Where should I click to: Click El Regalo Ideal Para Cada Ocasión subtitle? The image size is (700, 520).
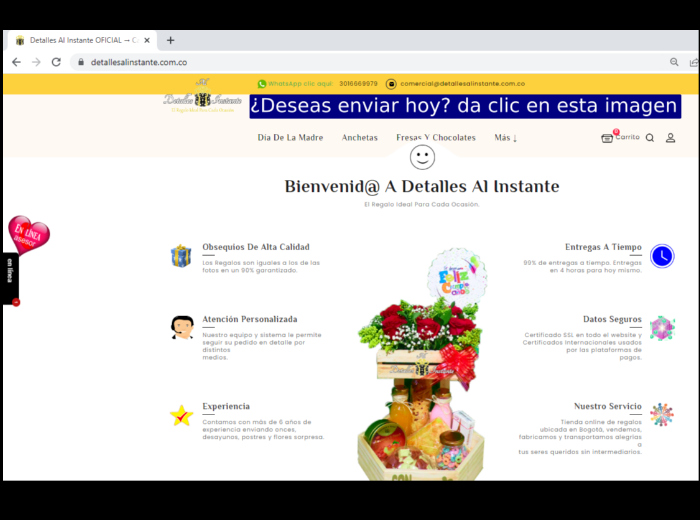tap(422, 204)
